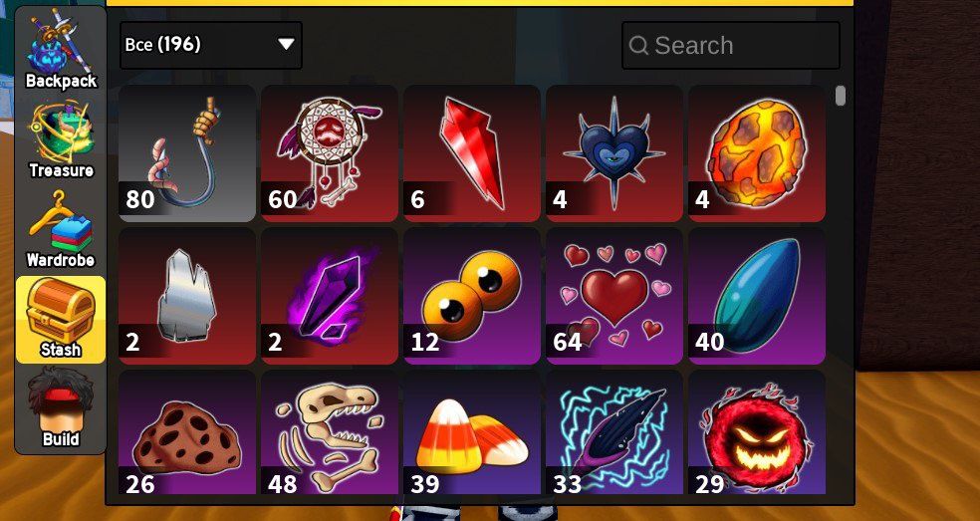The image size is (980, 521).
Task: Choose the electric dark feather item
Action: coord(614,432)
